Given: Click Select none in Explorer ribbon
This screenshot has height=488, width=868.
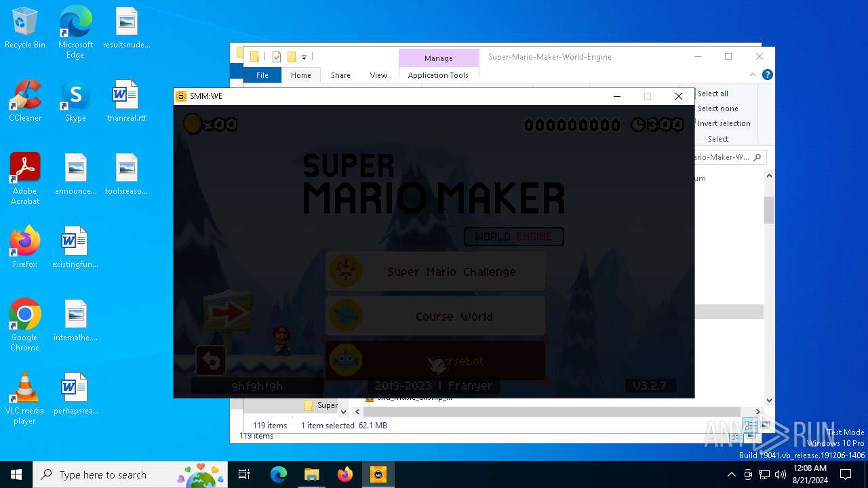Looking at the screenshot, I should (717, 108).
